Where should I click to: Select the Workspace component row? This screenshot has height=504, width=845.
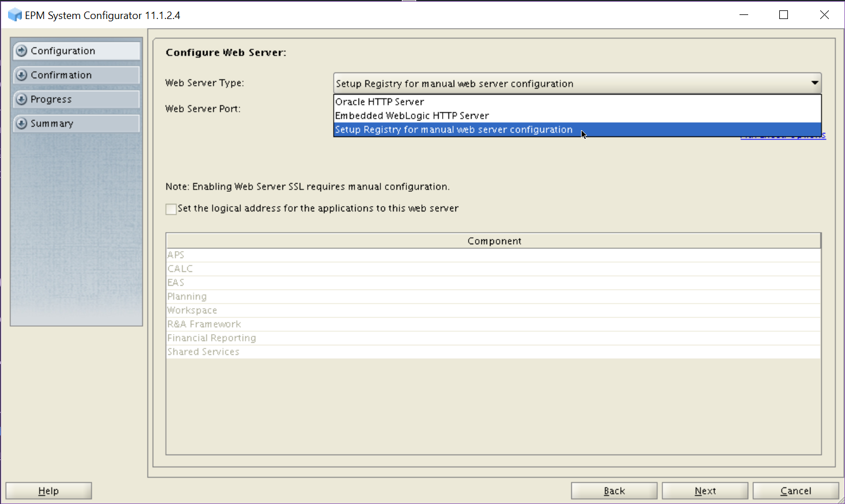point(494,310)
